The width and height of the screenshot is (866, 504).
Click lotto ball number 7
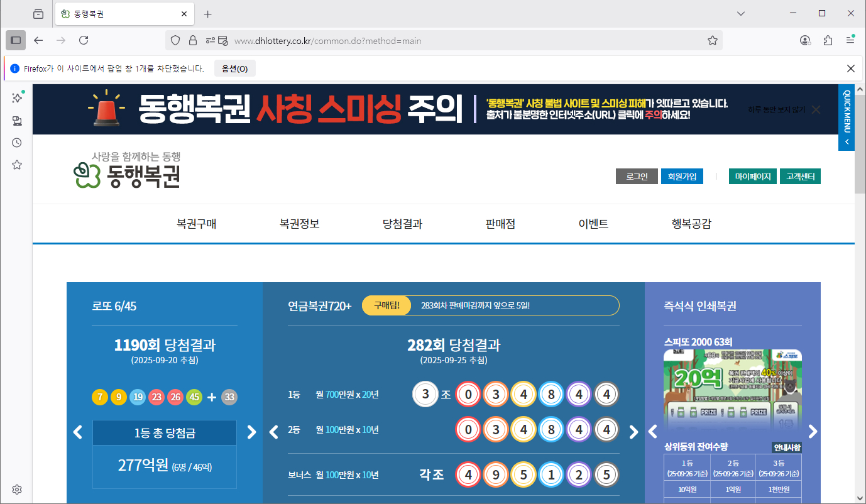[100, 397]
